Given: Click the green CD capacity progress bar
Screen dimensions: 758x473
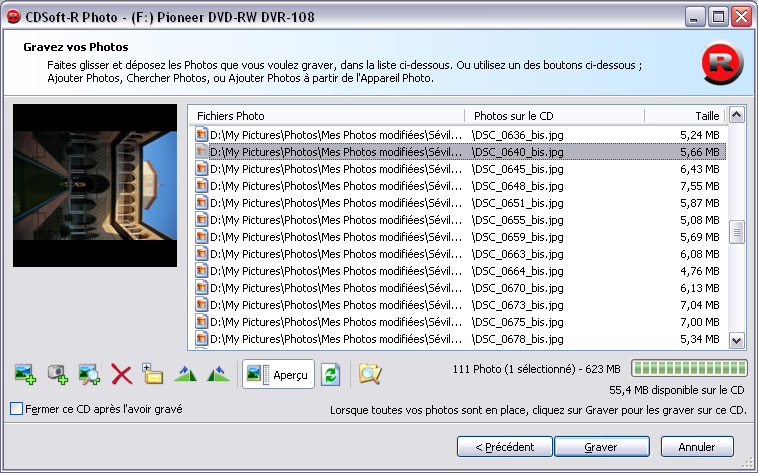Looking at the screenshot, I should (689, 369).
